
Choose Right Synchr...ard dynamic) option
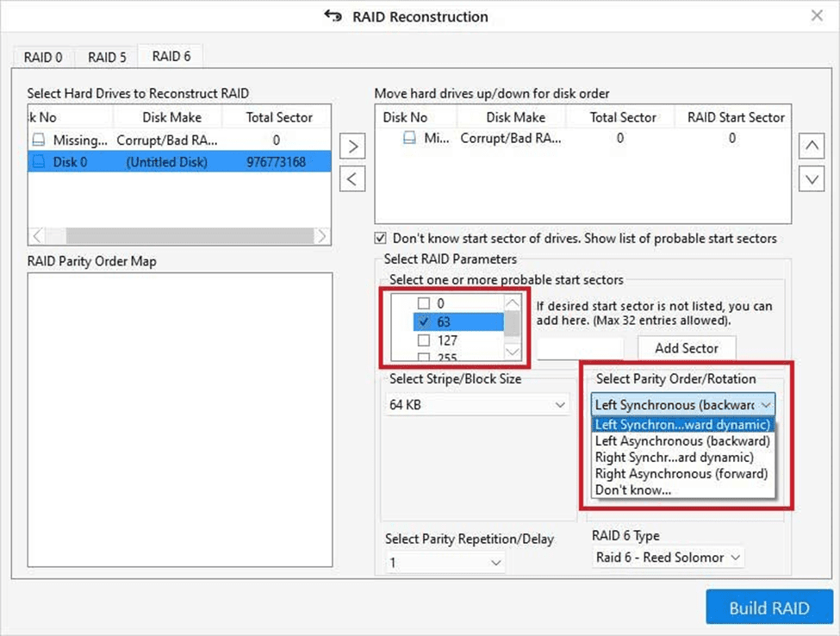click(683, 458)
